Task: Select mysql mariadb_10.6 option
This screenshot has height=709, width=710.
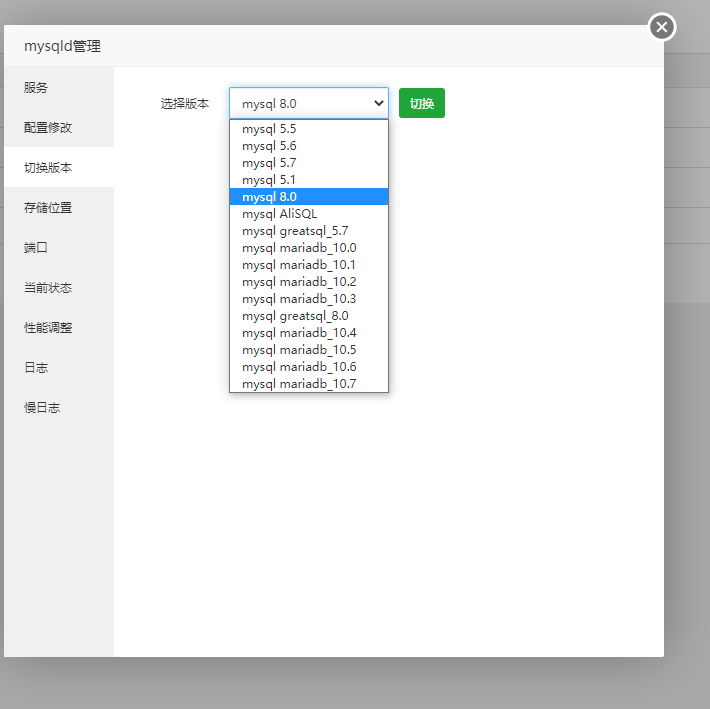Action: point(309,366)
